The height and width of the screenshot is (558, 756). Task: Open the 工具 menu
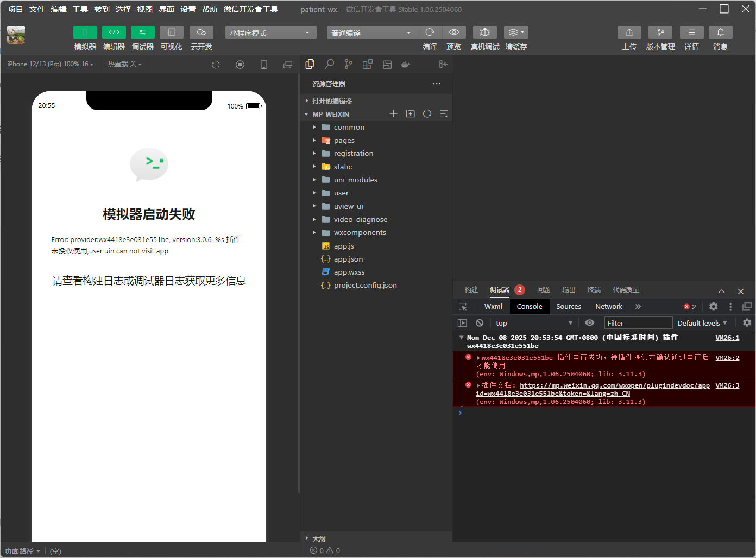(80, 9)
